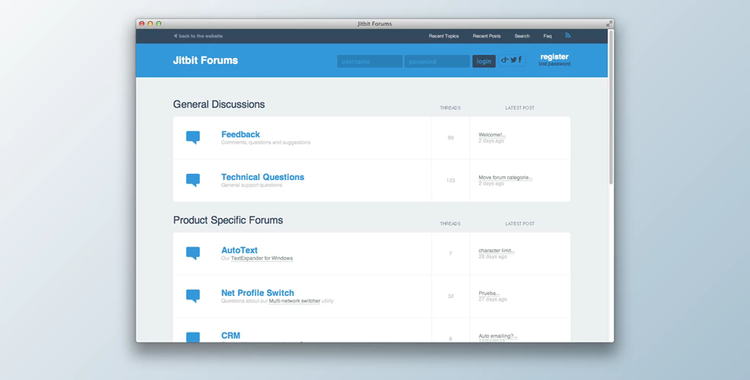750x380 pixels.
Task: Sign in with Facebook icon
Action: (x=520, y=60)
